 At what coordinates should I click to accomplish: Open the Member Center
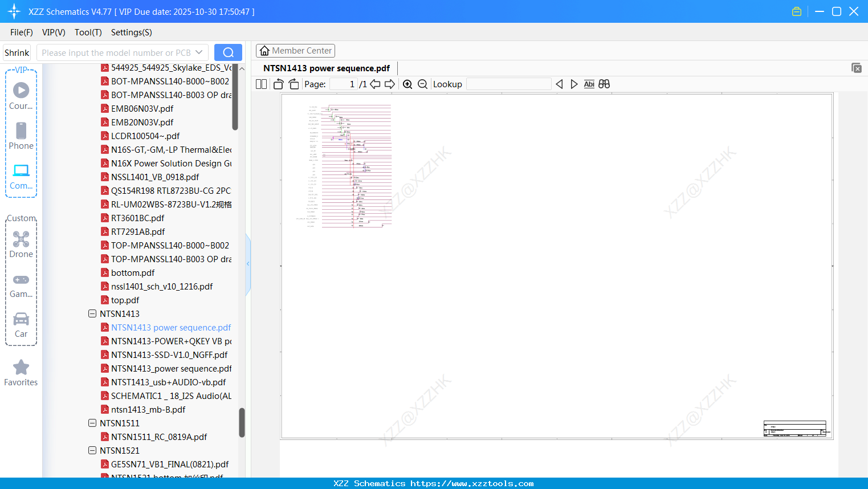click(295, 51)
